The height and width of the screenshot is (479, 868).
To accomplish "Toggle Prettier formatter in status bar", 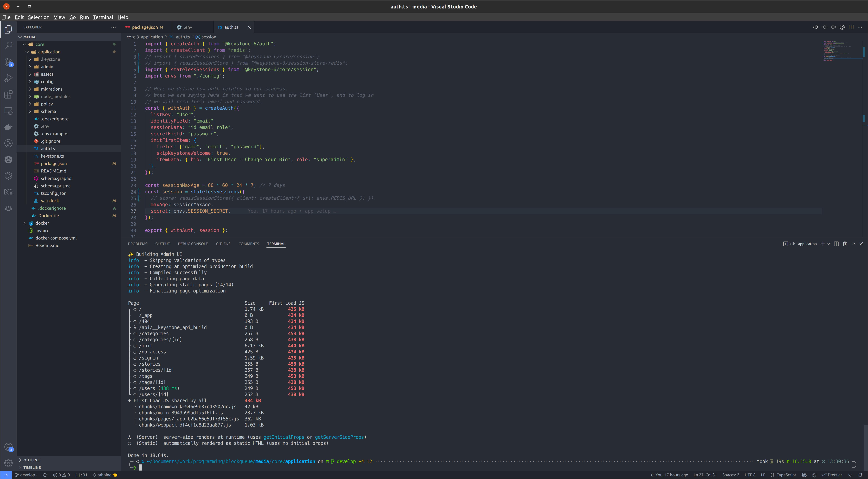I will 832,475.
